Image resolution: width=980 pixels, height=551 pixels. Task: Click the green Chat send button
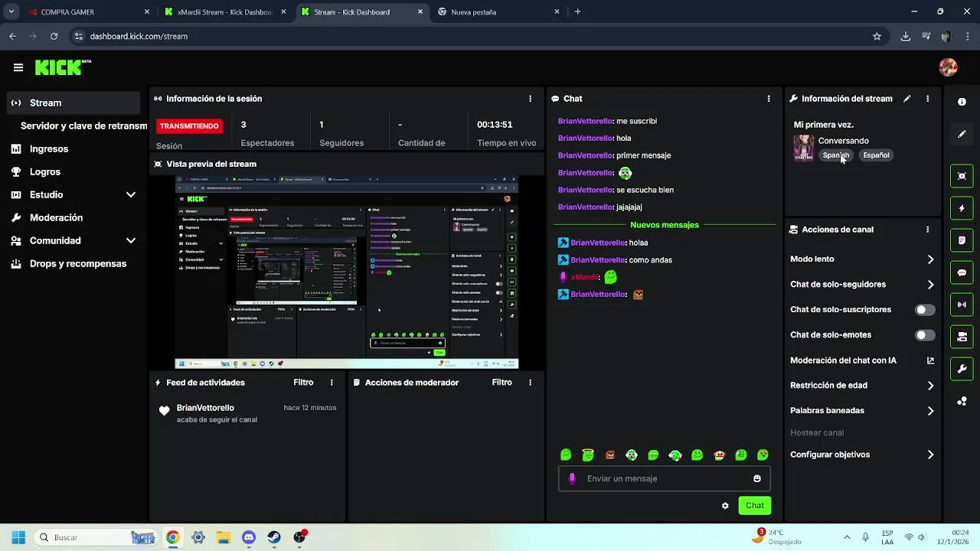click(x=754, y=505)
